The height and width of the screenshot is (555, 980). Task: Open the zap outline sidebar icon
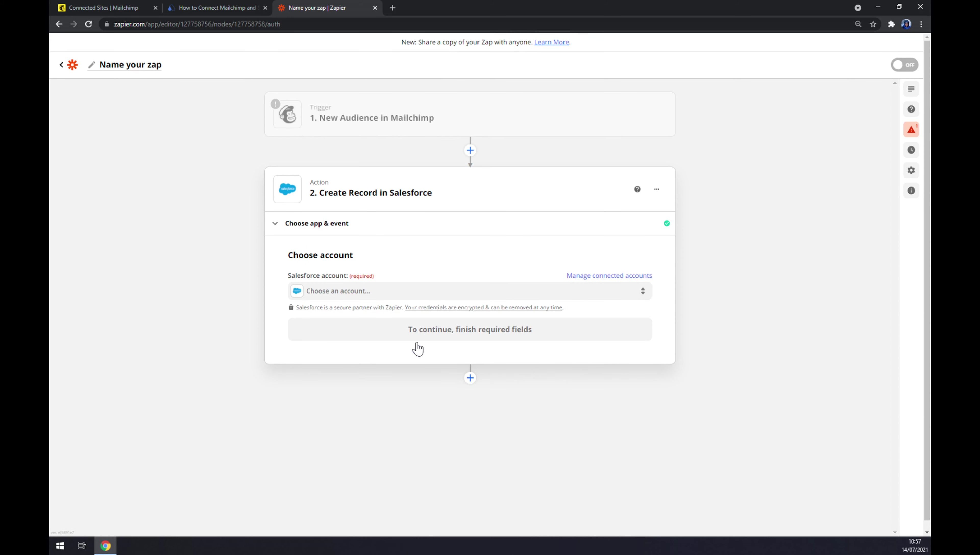pos(911,89)
